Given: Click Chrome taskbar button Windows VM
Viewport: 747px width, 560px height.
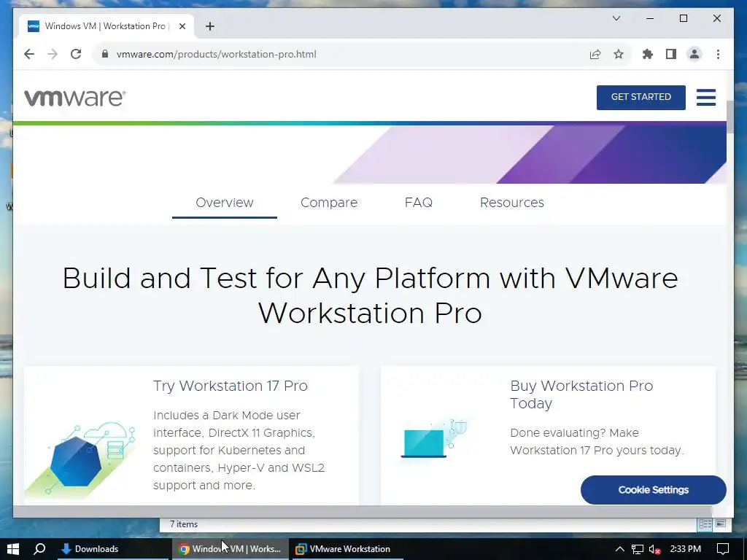Looking at the screenshot, I should click(231, 549).
